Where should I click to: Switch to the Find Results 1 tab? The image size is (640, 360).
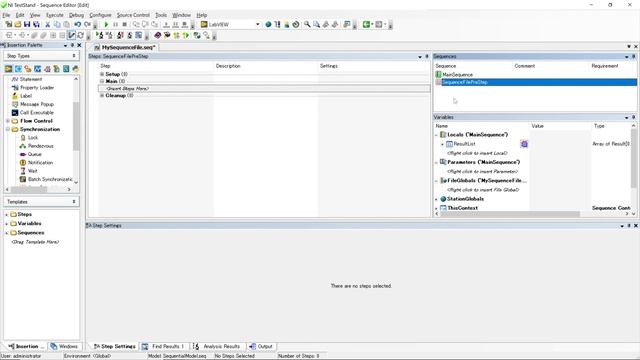[x=163, y=346]
